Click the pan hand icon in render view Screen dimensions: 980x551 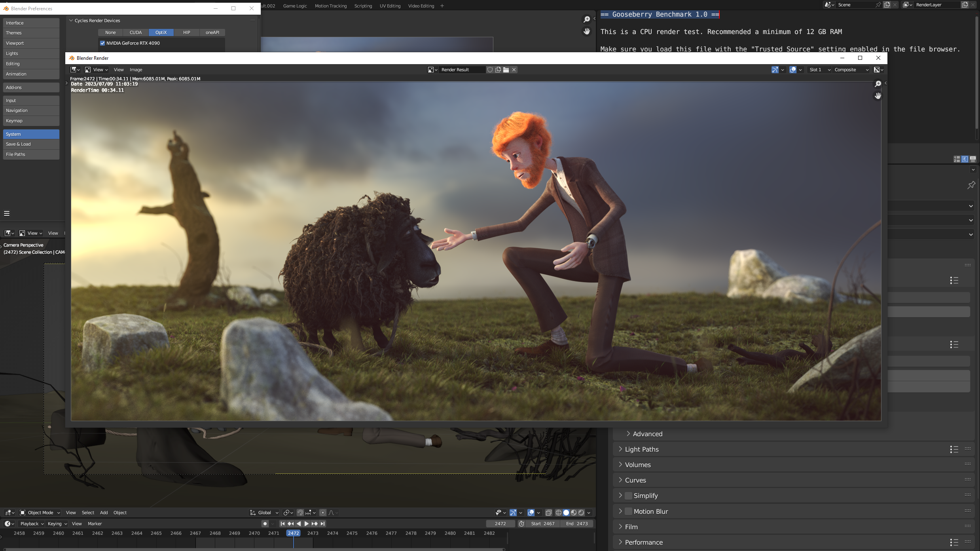(878, 96)
